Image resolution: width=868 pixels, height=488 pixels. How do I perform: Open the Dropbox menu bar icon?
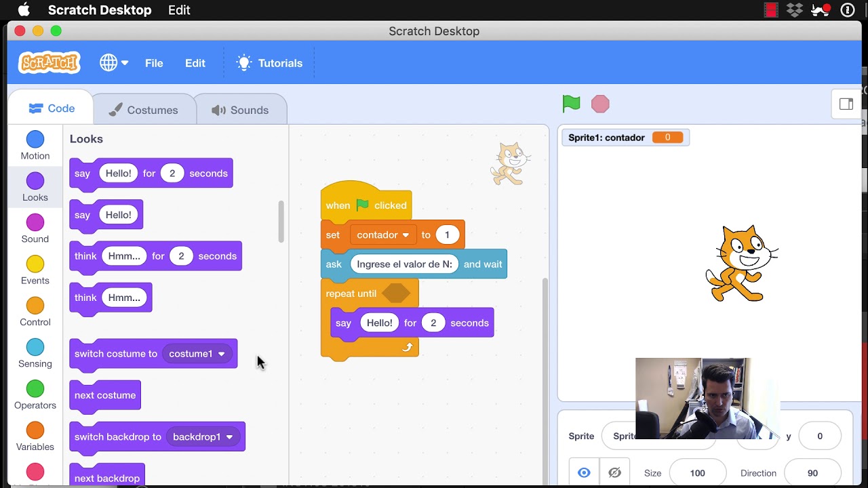[x=795, y=9]
